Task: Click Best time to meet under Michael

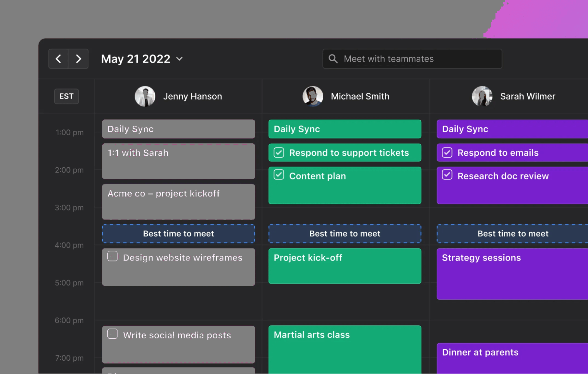Action: click(344, 234)
